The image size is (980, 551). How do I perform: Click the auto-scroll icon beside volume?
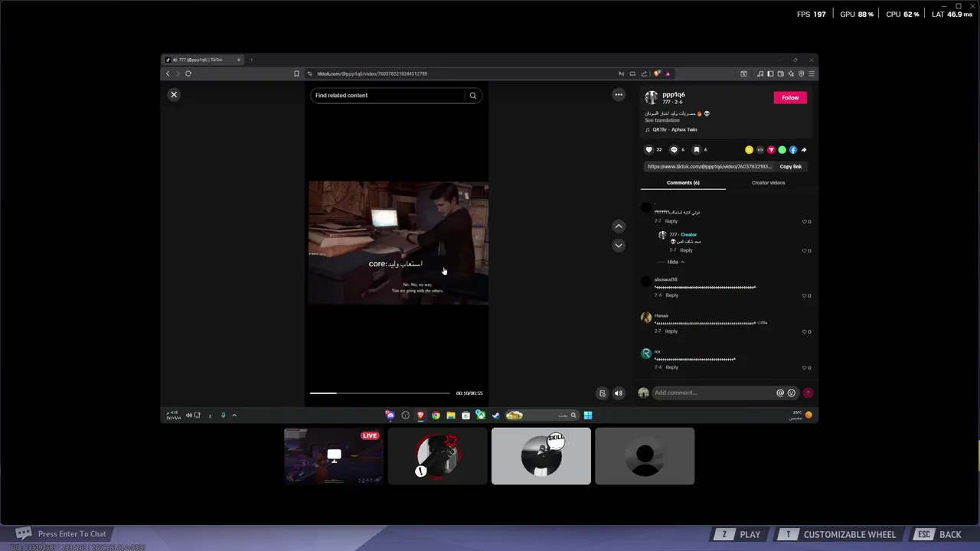(603, 393)
